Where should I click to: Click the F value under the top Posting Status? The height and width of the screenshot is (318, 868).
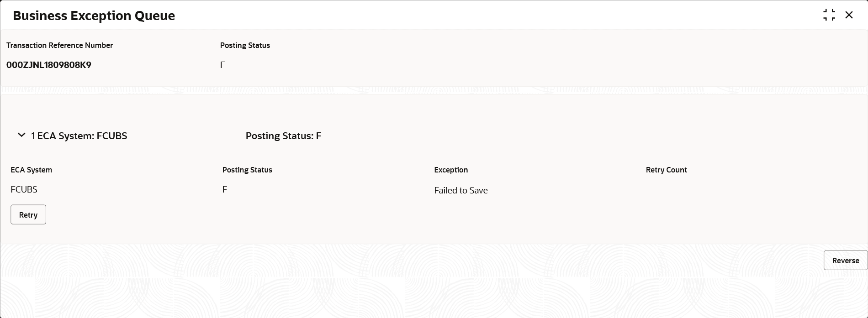tap(222, 65)
